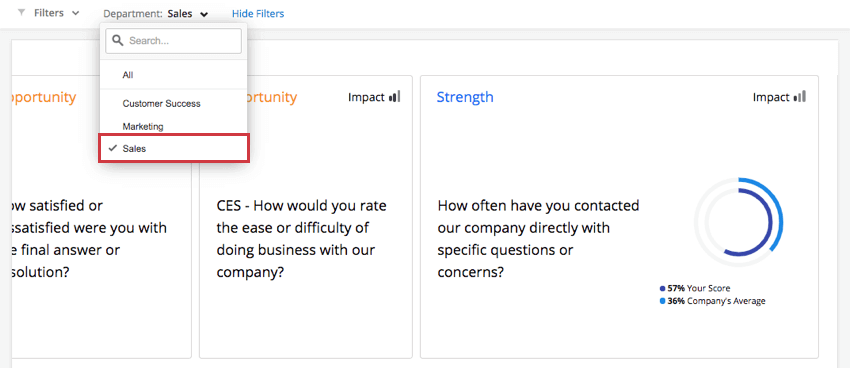
Task: Click the funnel Filters icon
Action: (21, 12)
